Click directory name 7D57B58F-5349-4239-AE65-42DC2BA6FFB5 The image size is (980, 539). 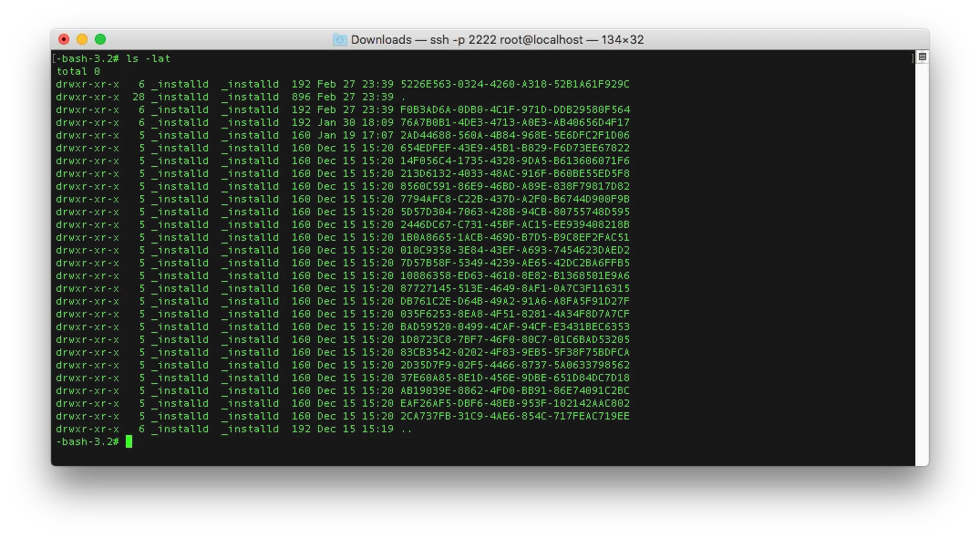515,263
